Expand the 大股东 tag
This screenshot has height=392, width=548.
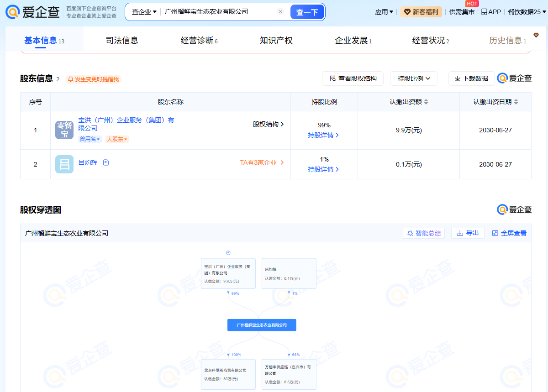click(117, 139)
